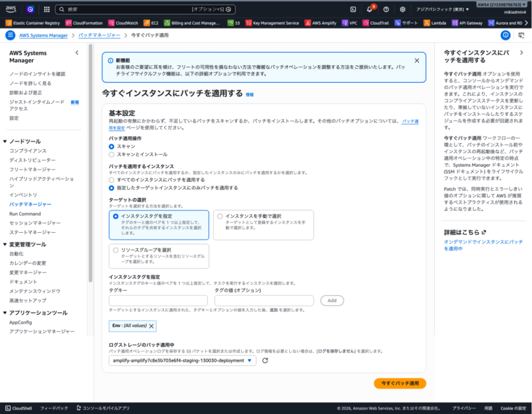Focus the タグの値 (オプション) input field
Screen dimensions: 532x414
[264, 301]
